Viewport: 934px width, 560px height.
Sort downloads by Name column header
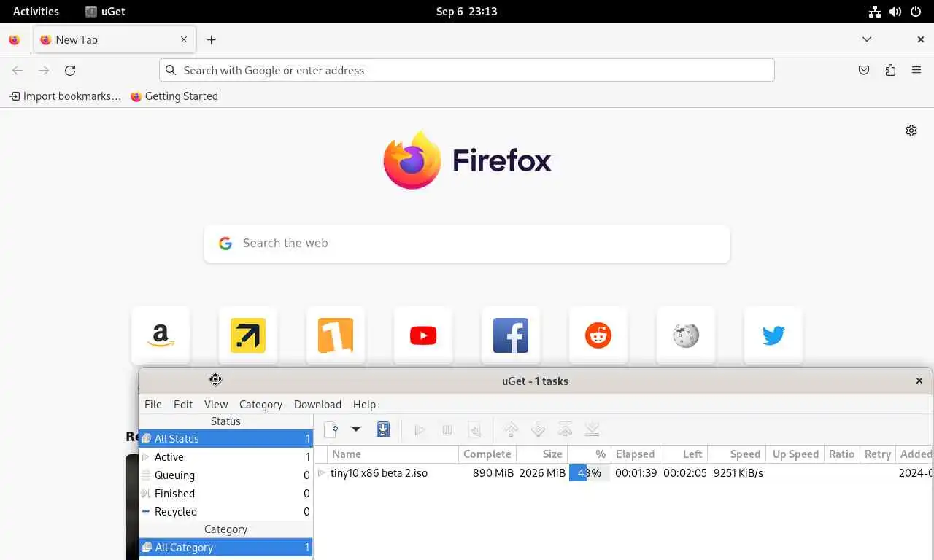tap(393, 454)
